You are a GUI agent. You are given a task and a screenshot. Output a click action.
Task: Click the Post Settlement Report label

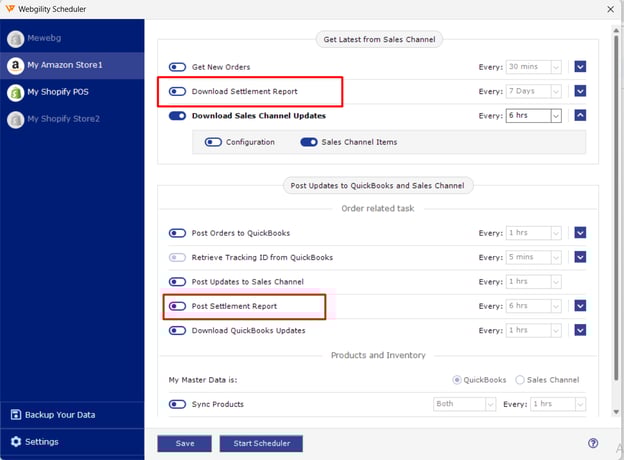234,306
